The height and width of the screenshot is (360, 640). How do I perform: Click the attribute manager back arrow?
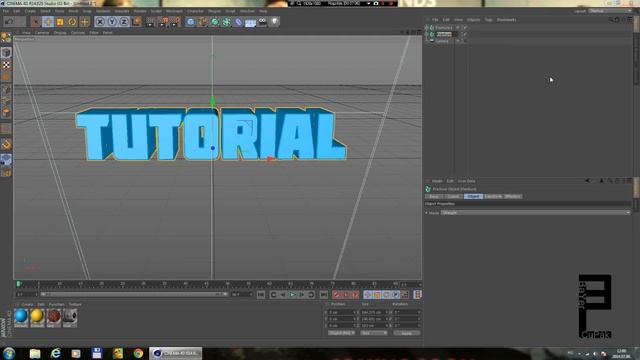[587, 181]
